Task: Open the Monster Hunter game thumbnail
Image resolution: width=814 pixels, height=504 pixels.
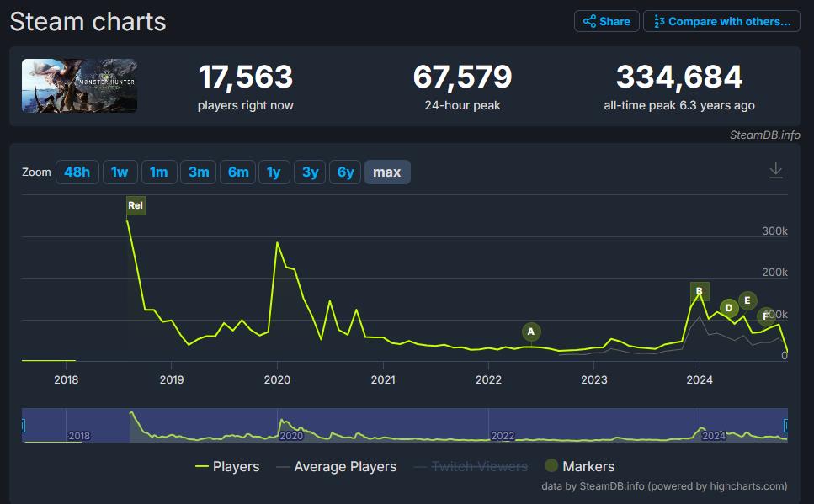Action: click(x=79, y=86)
